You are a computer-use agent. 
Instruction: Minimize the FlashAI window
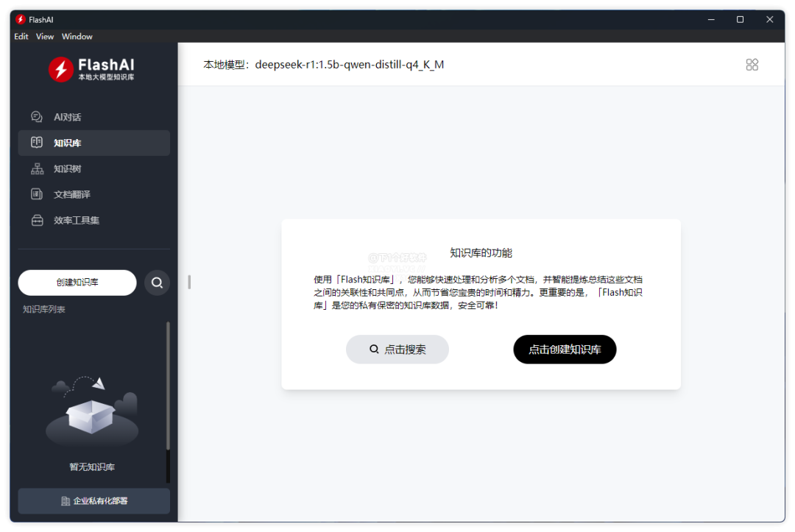711,20
